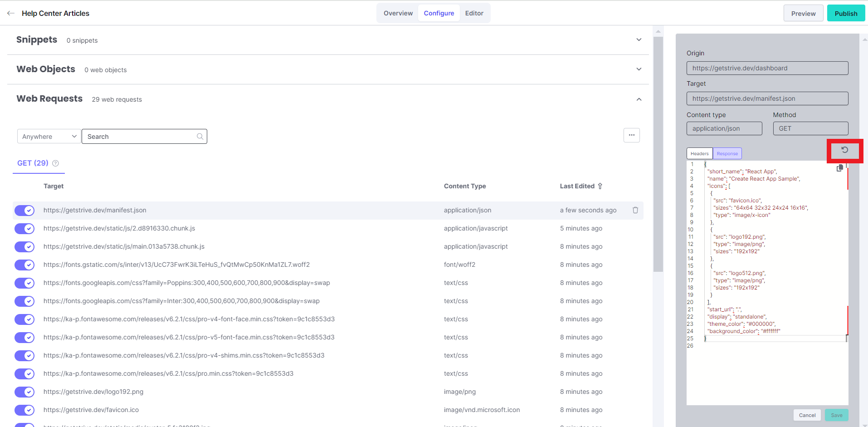Viewport: 868px width, 427px height.
Task: Click the Web Objects section heading
Action: pos(46,69)
